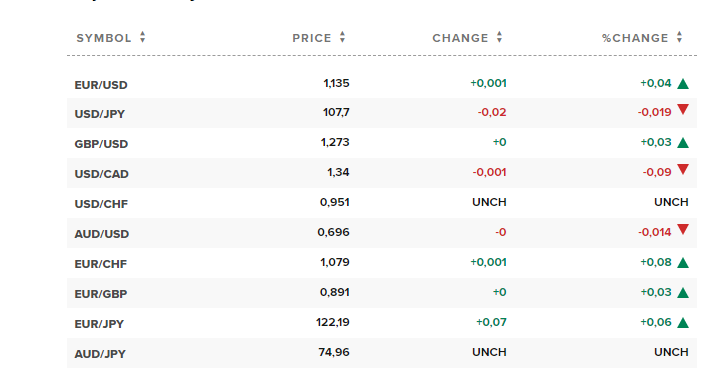The height and width of the screenshot is (387, 720).
Task: Click the SYMBOL column header
Action: (104, 38)
